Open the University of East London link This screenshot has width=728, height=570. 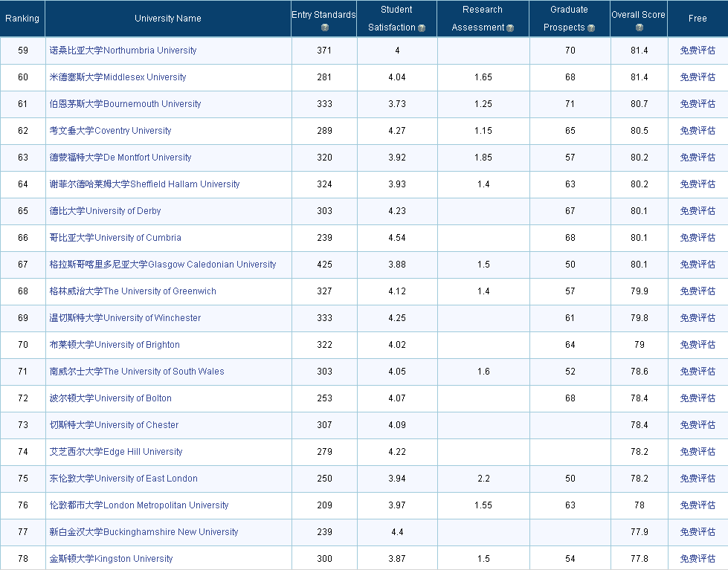coord(123,479)
